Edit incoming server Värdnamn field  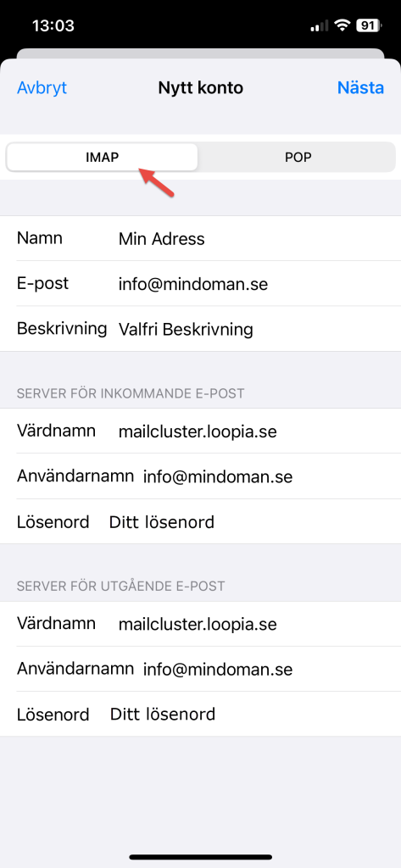(x=200, y=431)
